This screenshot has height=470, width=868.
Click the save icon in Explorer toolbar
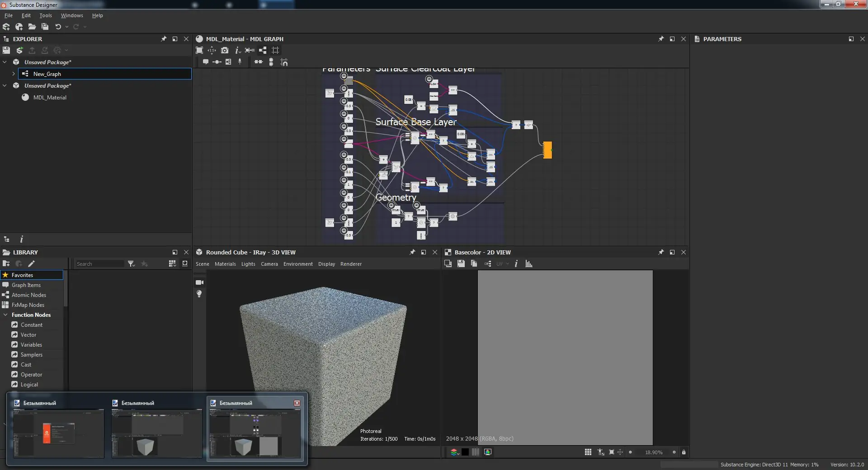click(6, 50)
